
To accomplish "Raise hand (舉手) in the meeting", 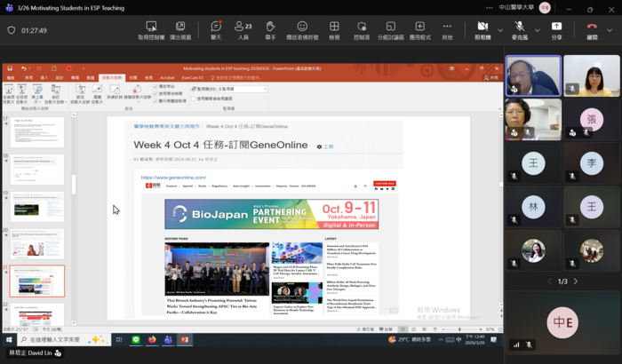I will pos(270,30).
